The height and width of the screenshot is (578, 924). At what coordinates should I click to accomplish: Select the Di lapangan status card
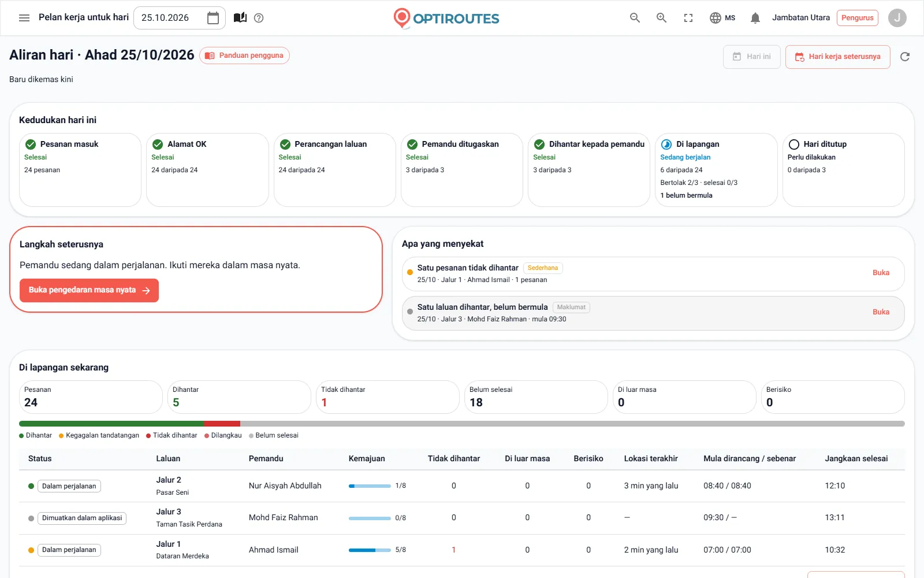[x=716, y=170]
